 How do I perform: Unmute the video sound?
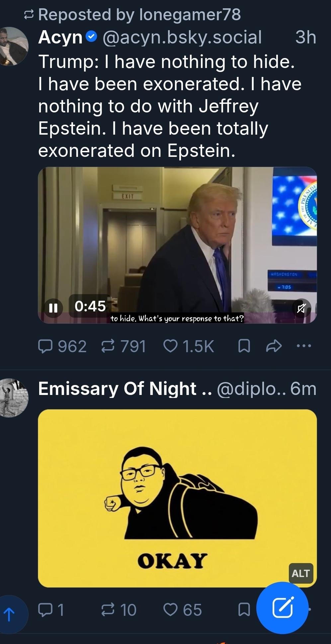click(301, 309)
